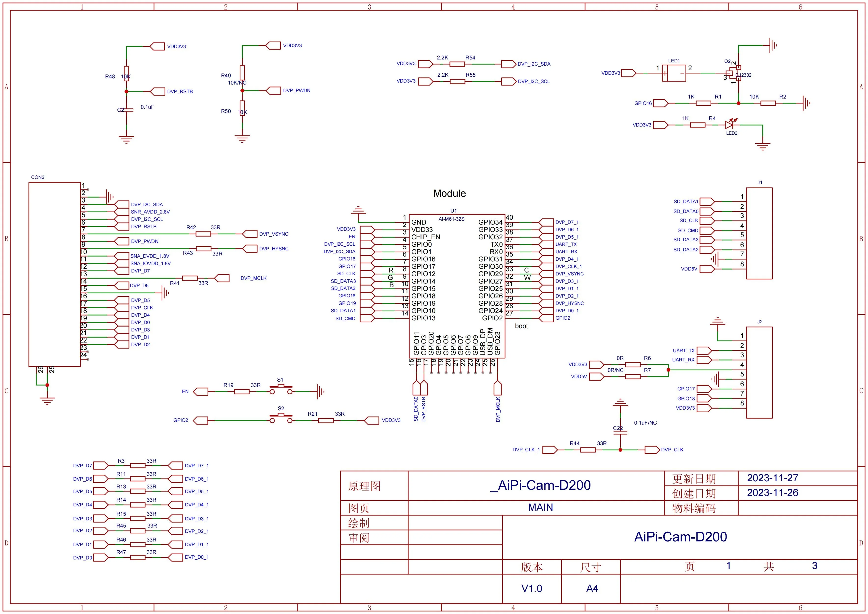Click the C2 0.1uF capacitor symbol
868x614 pixels.
tap(126, 110)
